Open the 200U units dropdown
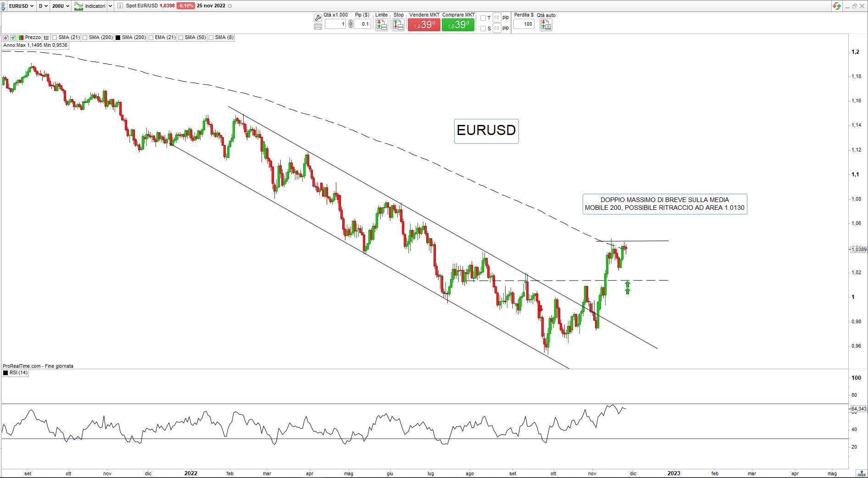This screenshot has height=478, width=868. [x=61, y=6]
